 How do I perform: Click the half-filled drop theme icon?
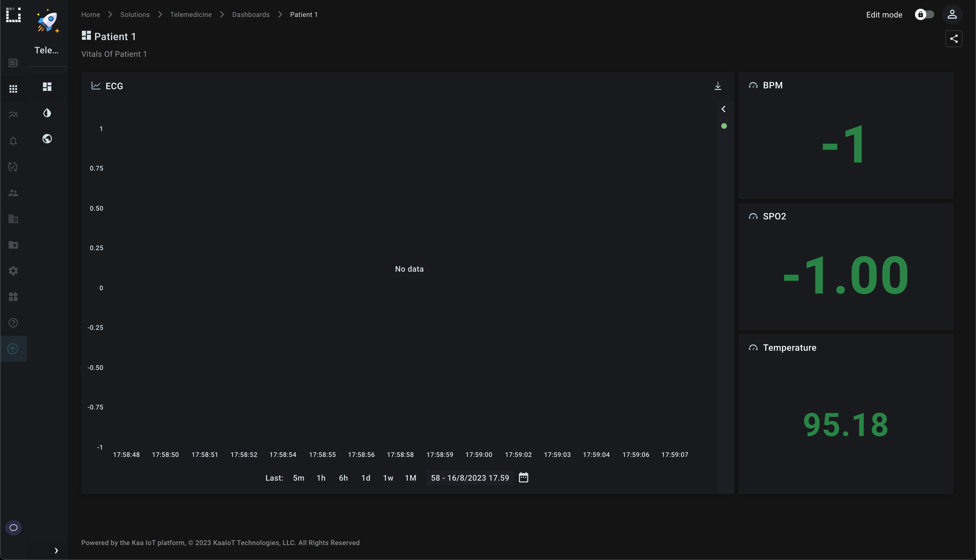(47, 113)
